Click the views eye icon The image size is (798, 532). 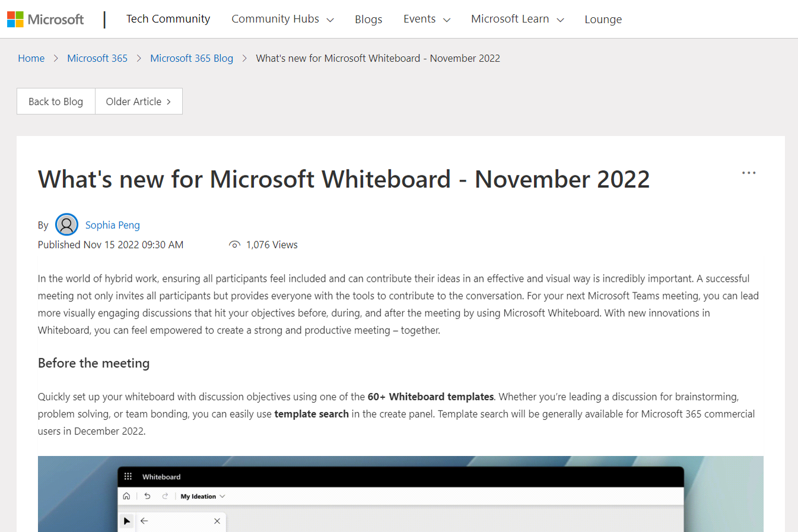coord(234,244)
